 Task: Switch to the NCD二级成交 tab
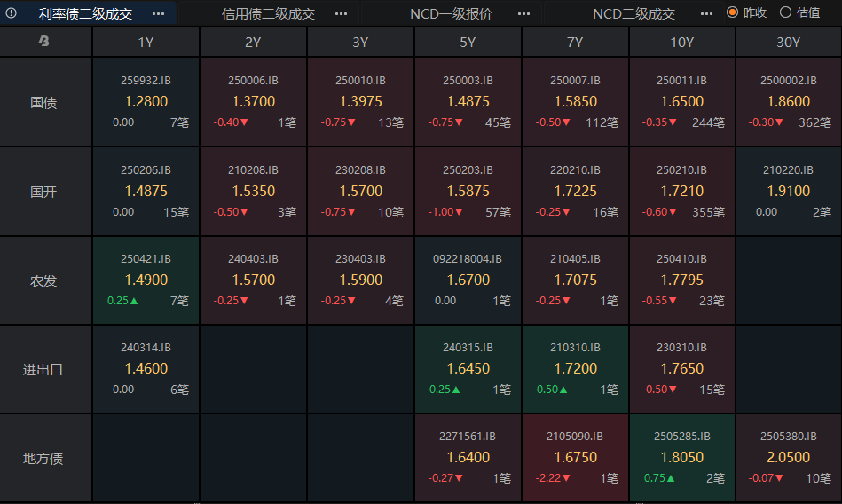633,13
